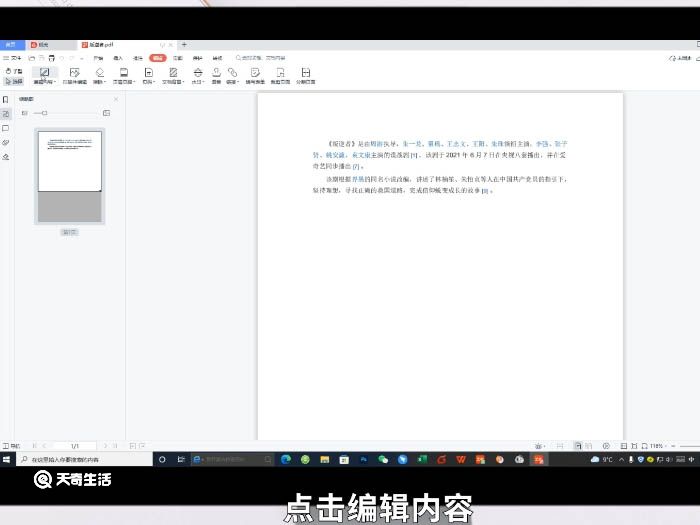Open WPS Office orange W taskbar icon

[461, 459]
